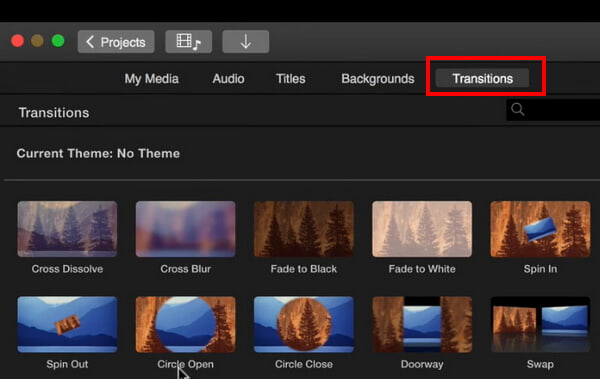600x379 pixels.
Task: Pick the Fade to Black transition
Action: point(304,229)
